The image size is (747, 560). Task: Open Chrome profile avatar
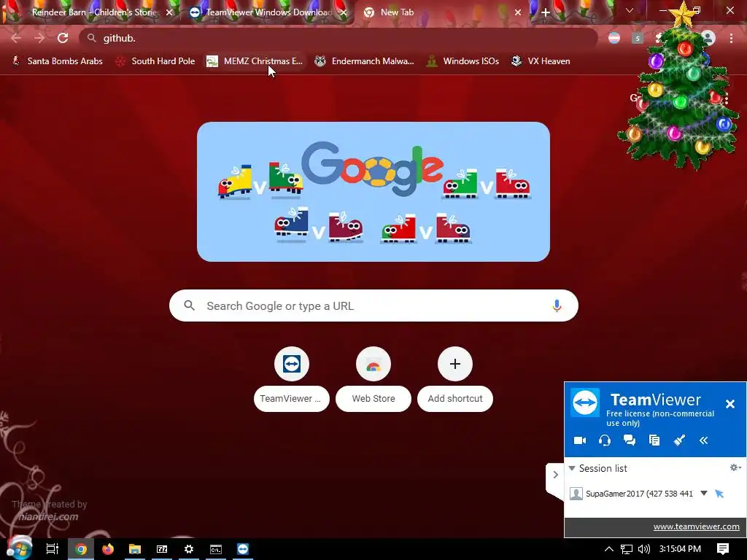(708, 38)
